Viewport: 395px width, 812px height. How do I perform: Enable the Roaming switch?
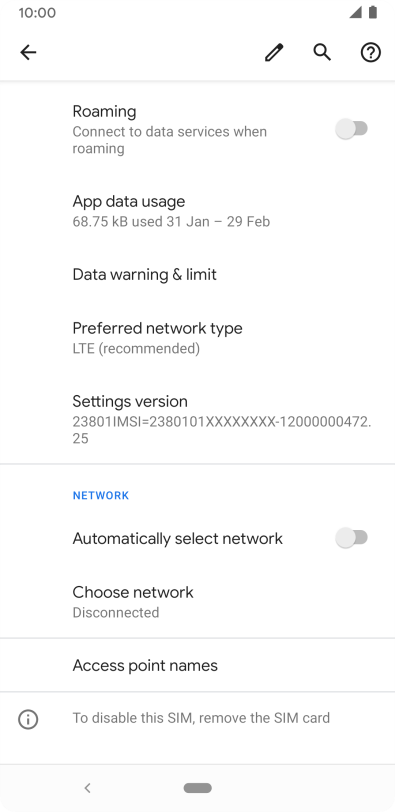point(352,128)
